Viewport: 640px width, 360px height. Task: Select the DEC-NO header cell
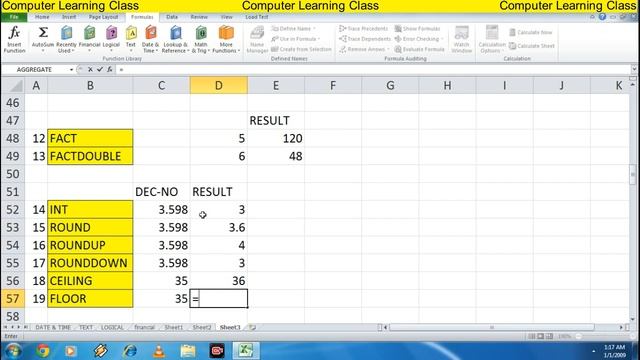[x=161, y=192]
